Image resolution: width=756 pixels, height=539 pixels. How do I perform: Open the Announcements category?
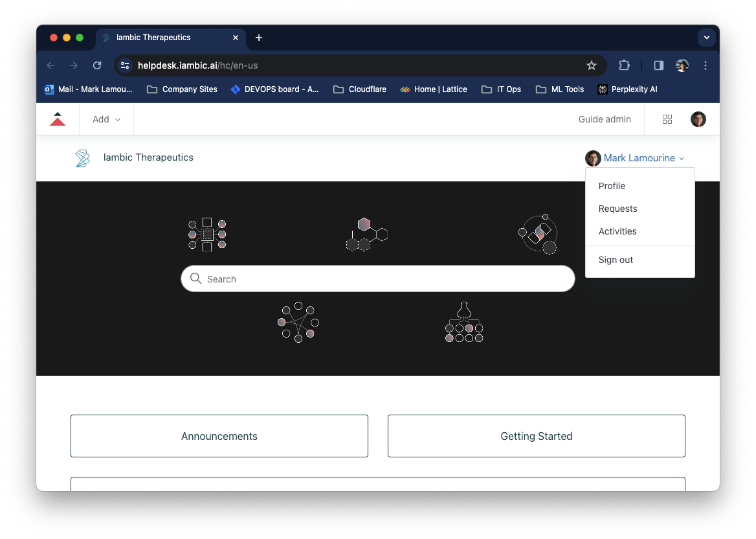pos(219,436)
